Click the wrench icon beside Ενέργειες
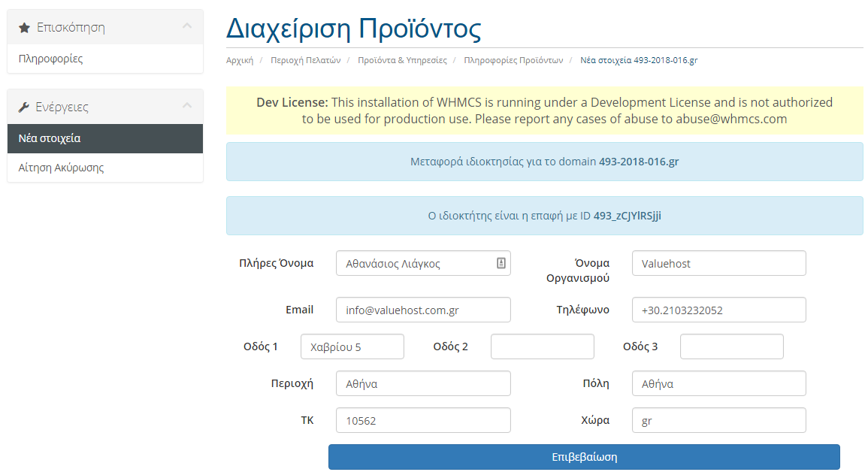Image resolution: width=868 pixels, height=472 pixels. click(24, 107)
